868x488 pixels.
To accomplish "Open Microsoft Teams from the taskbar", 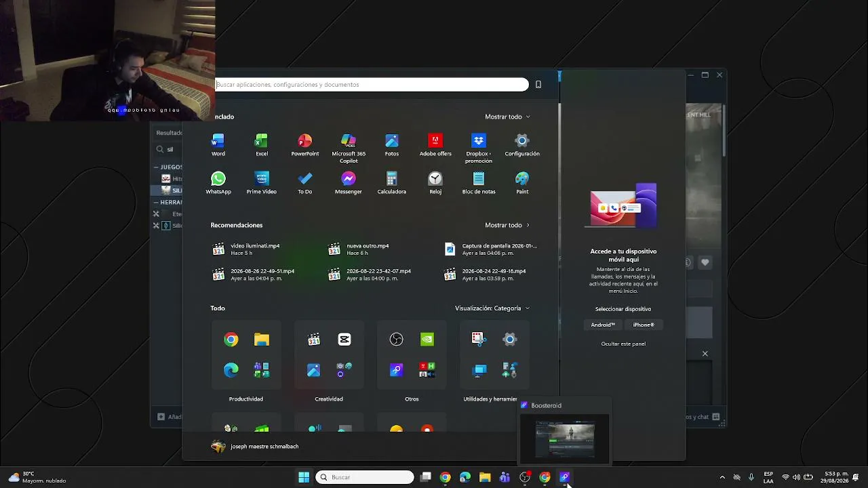I will coord(505,477).
